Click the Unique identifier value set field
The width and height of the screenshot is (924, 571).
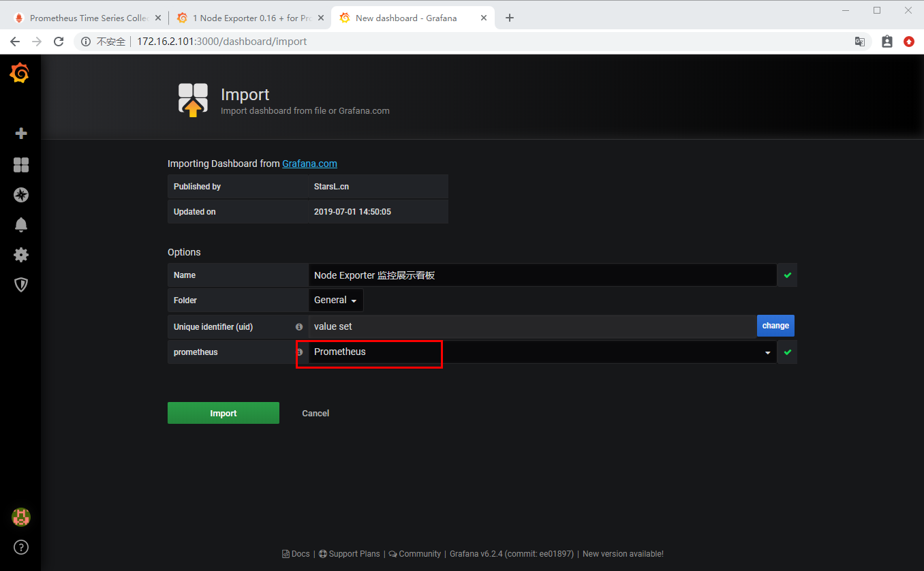pos(532,326)
